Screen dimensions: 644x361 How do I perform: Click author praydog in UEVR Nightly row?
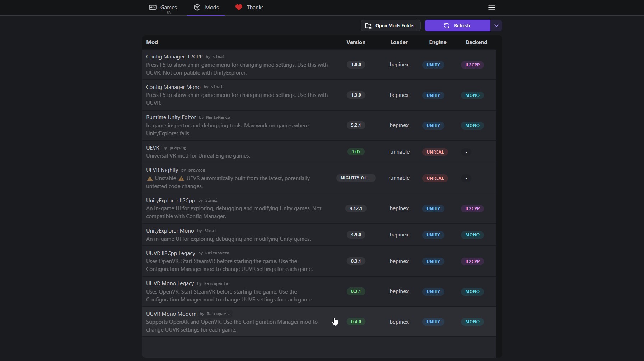[197, 170]
